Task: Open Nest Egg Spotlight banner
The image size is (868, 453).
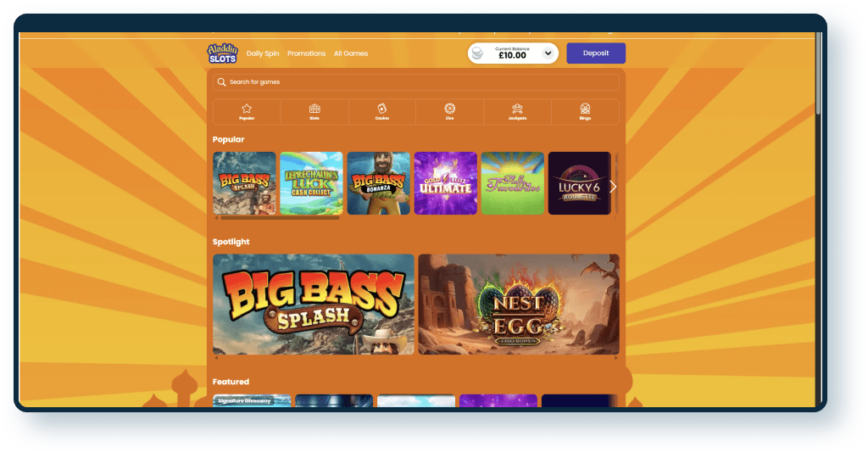Action: [519, 304]
